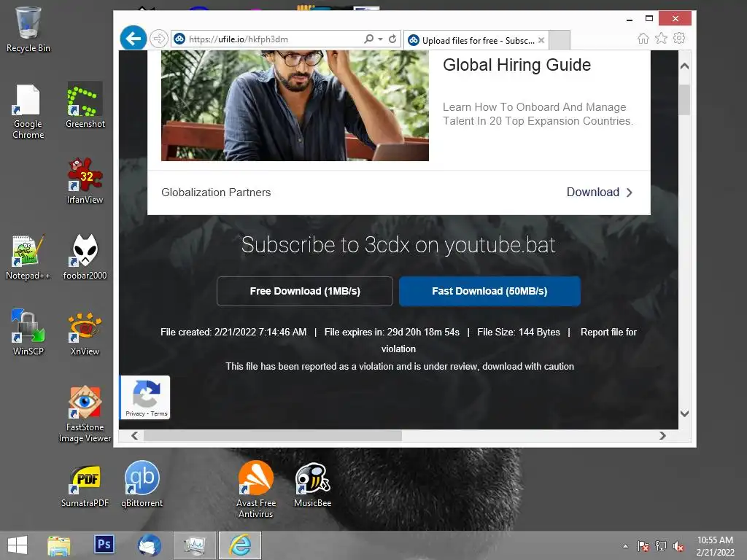Image resolution: width=747 pixels, height=560 pixels.
Task: Select the IrfanView desktop shortcut
Action: point(85,181)
